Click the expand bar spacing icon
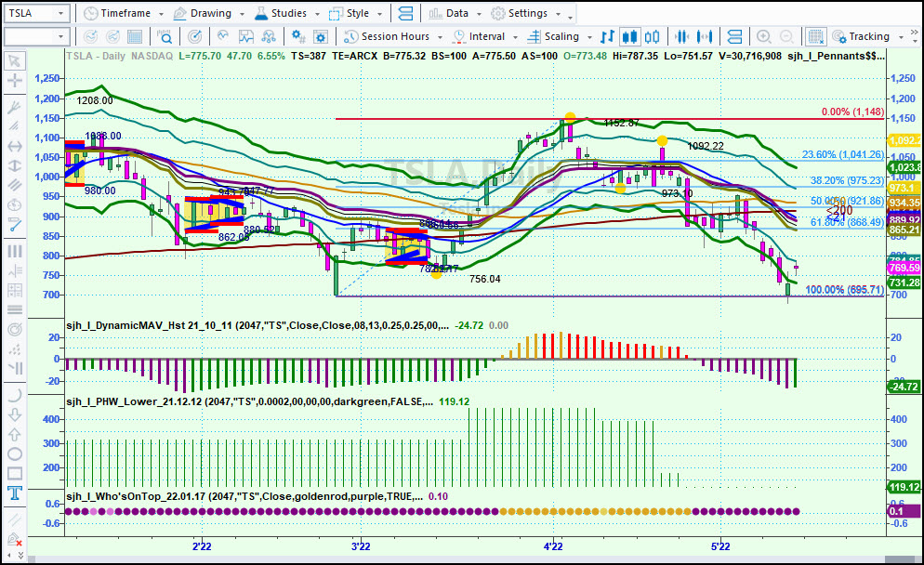 coord(705,36)
